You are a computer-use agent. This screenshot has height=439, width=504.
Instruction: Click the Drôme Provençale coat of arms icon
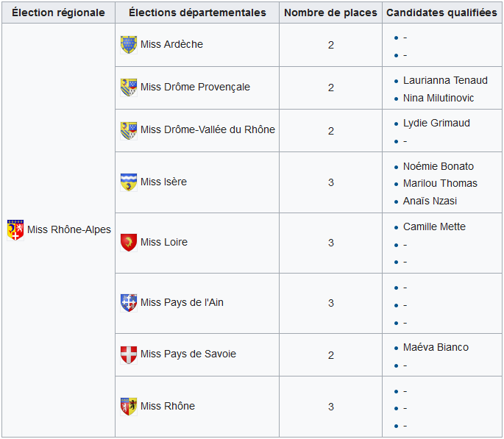129,88
